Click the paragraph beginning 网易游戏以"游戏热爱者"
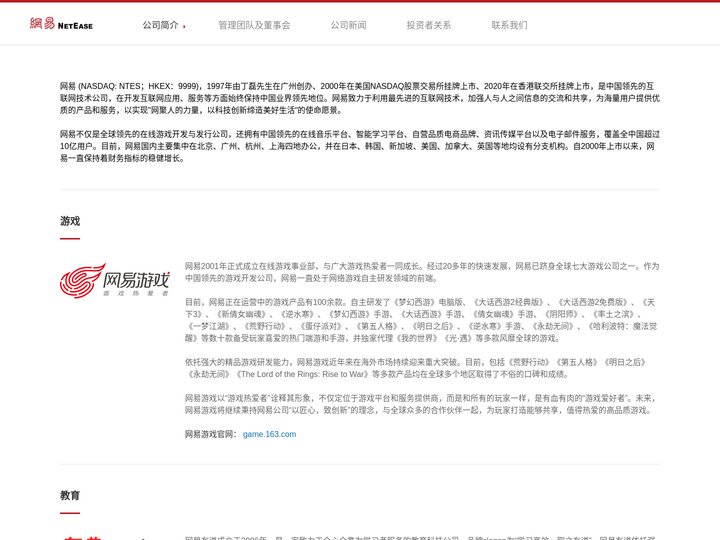Screen dimensions: 720x540 coord(422,404)
